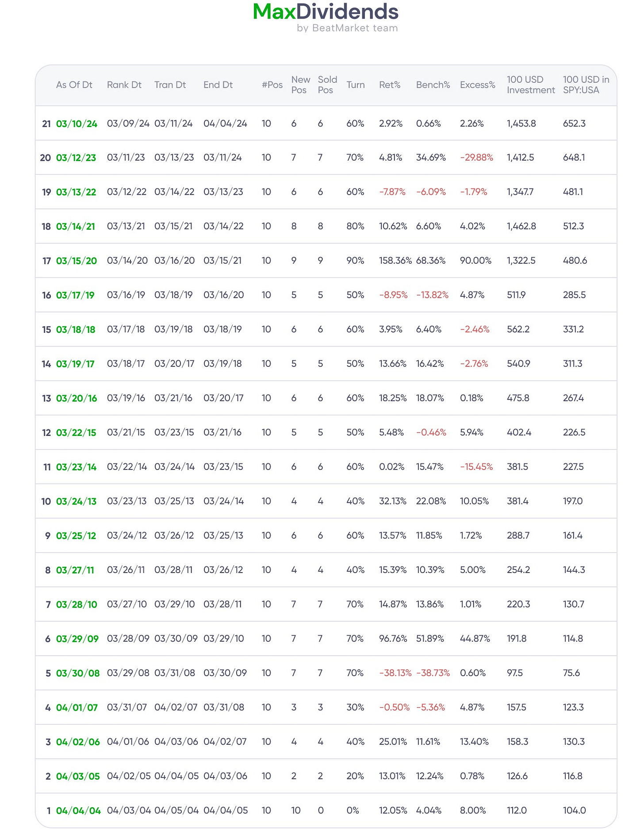This screenshot has width=644, height=831.
Task: Click the SPY value 652.3
Action: pos(574,123)
